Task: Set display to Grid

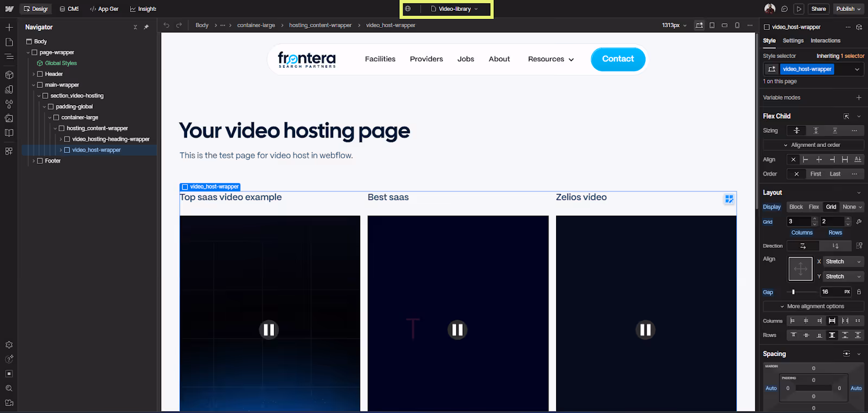Action: coord(831,207)
